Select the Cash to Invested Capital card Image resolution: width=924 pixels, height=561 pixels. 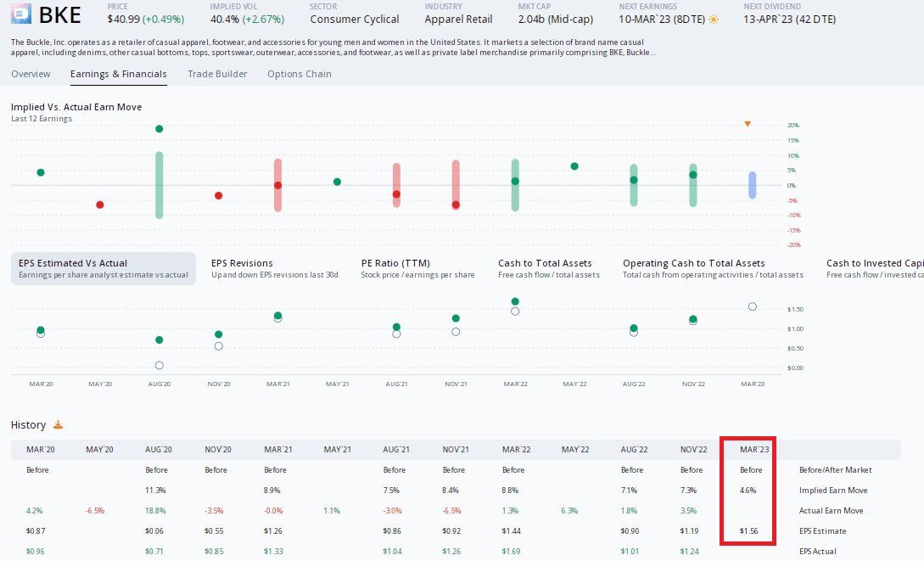tap(875, 269)
